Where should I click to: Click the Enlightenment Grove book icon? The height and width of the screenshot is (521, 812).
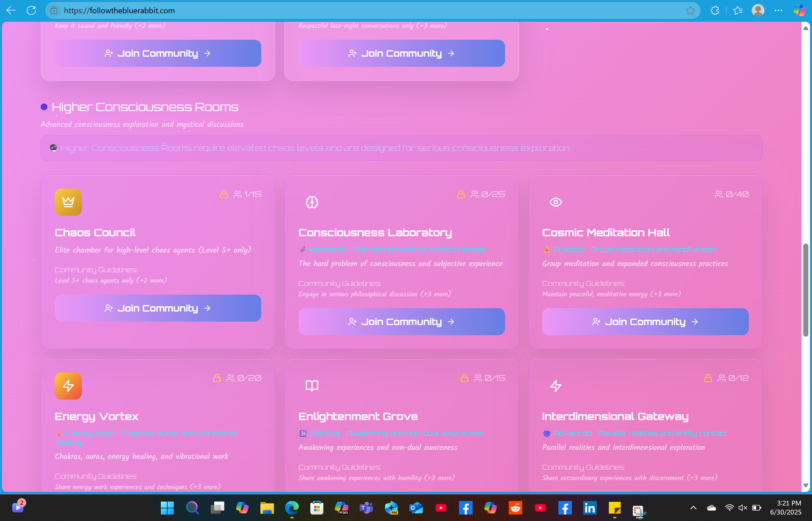312,386
